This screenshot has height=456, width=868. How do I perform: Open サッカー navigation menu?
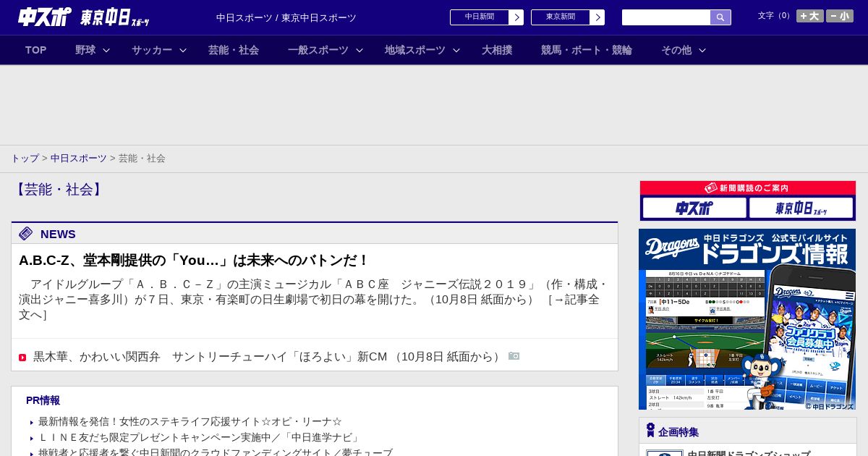point(152,50)
